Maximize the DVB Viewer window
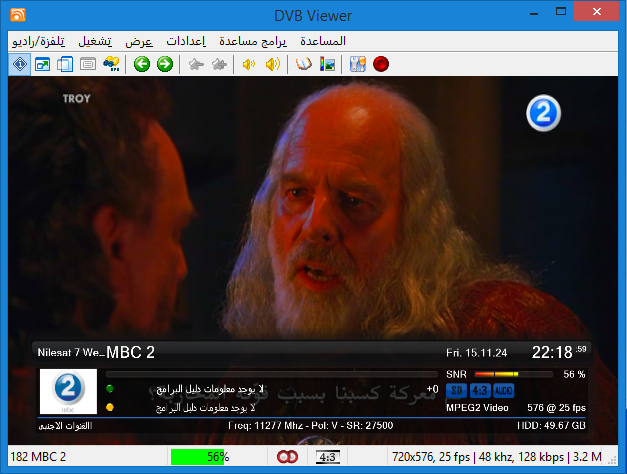Screen dimensions: 627x474 pyautogui.click(x=561, y=12)
